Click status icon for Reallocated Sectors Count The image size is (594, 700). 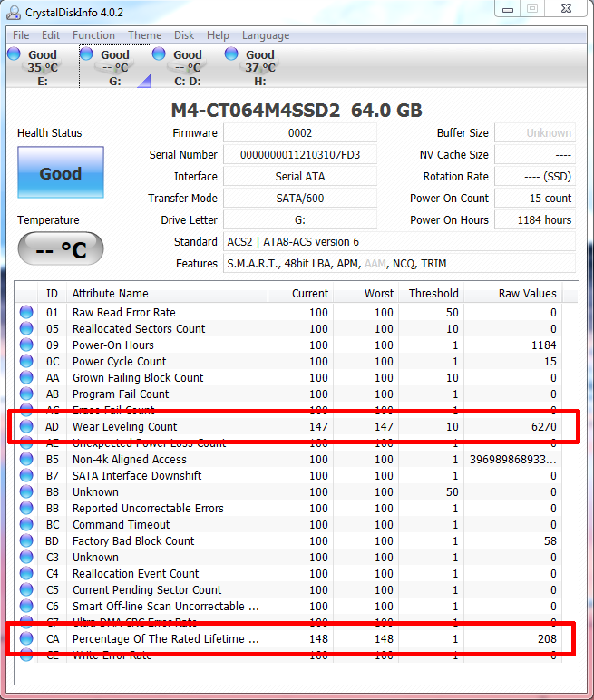(x=26, y=328)
